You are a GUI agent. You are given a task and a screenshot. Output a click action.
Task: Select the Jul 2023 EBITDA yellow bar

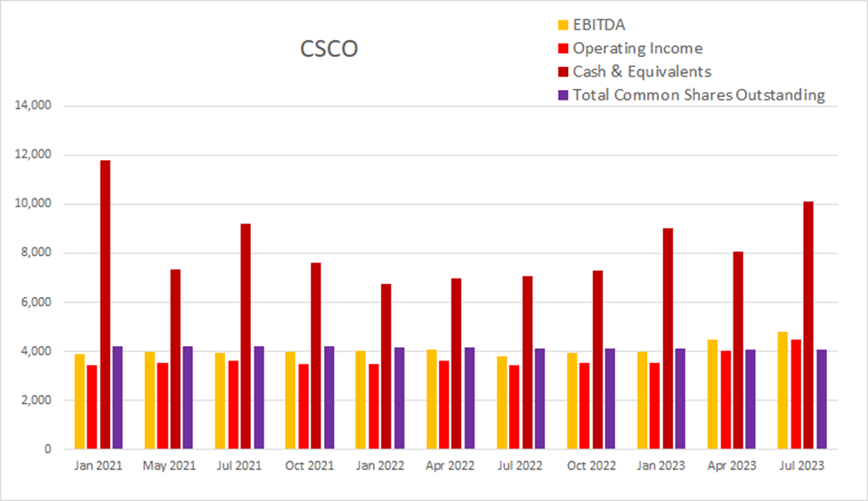coord(783,391)
